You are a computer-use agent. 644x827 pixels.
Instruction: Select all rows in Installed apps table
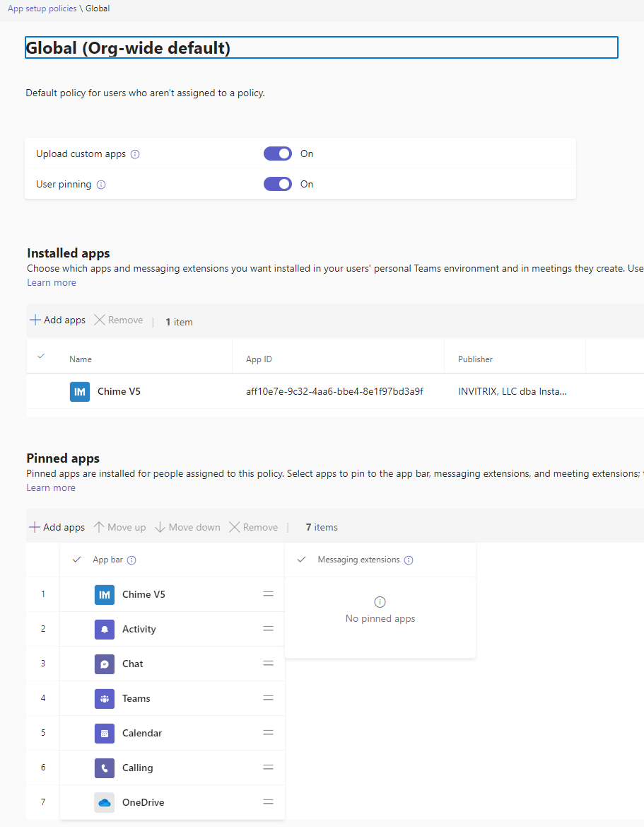(41, 356)
